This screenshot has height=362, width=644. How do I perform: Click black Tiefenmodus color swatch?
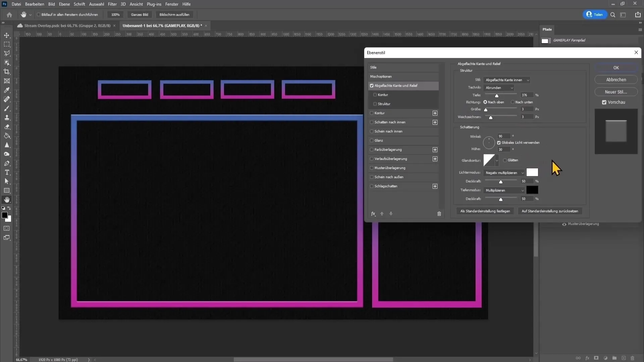coord(532,190)
